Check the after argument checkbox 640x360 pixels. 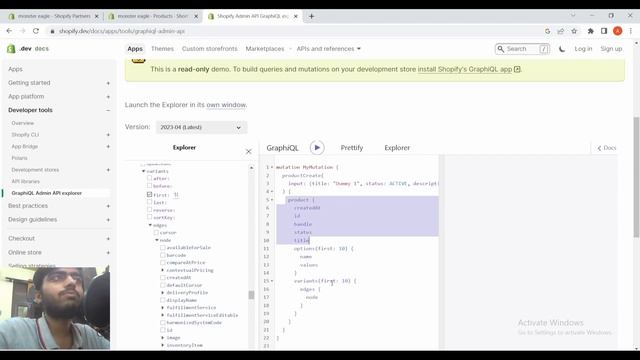(x=149, y=178)
